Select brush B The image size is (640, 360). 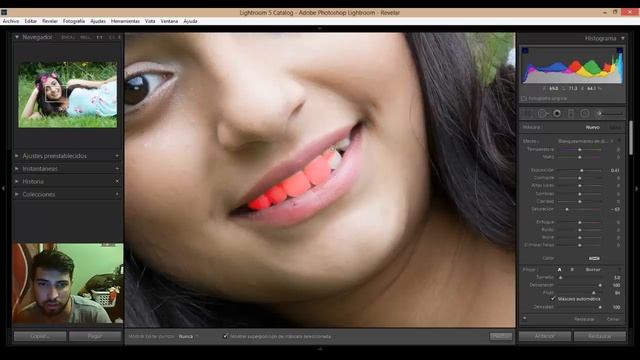(x=572, y=269)
